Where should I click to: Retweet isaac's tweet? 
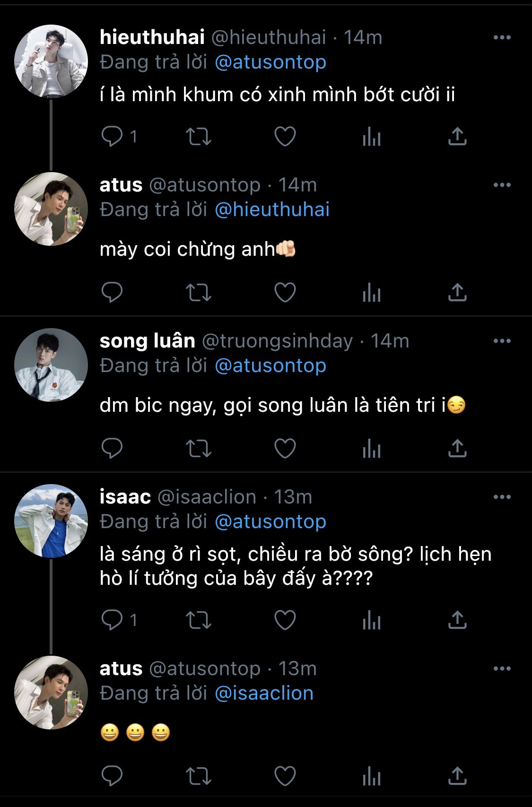(198, 620)
